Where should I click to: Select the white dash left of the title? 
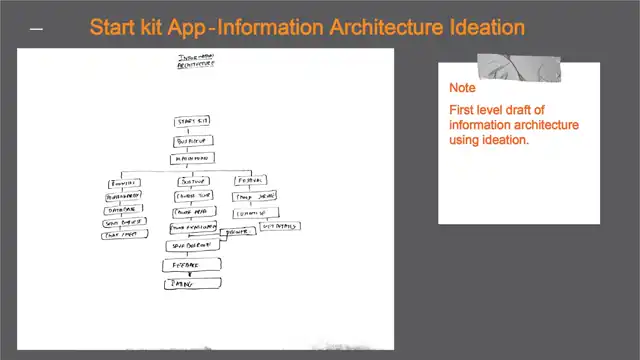pos(36,29)
